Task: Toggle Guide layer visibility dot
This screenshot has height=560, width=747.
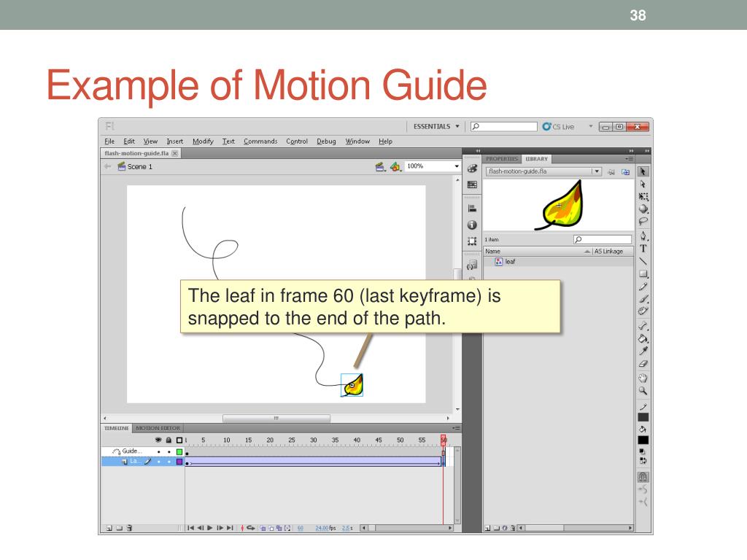Action: point(158,451)
